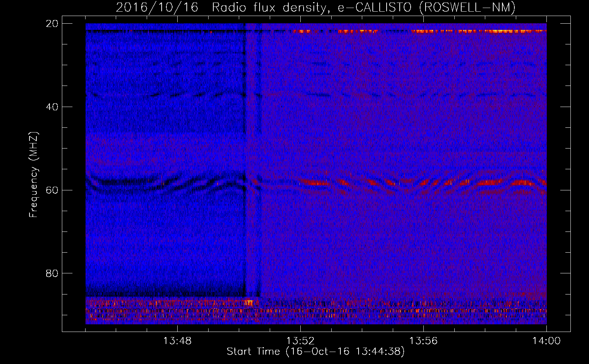The width and height of the screenshot is (589, 364).
Task: Click the 20 MHz frequency tick label
Action: coord(52,24)
